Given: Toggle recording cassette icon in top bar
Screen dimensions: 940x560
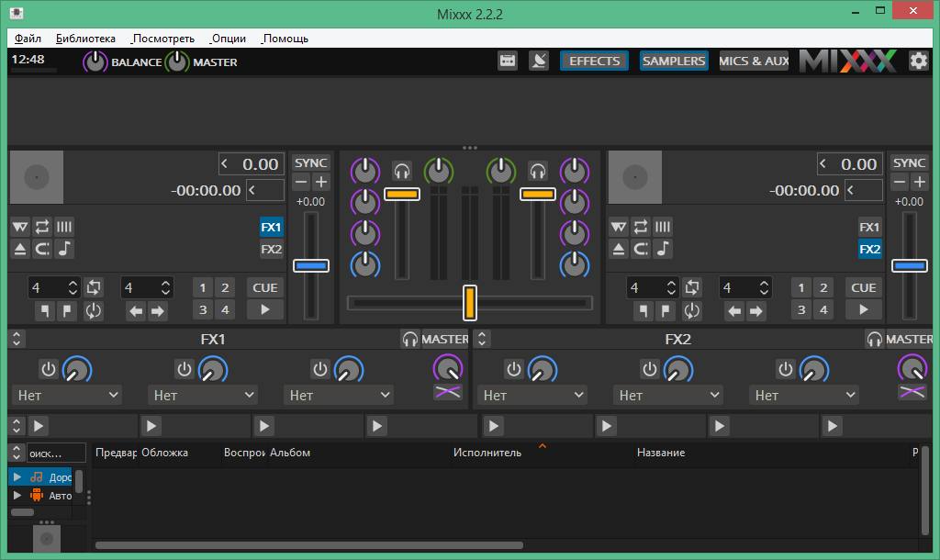Looking at the screenshot, I should coord(508,61).
